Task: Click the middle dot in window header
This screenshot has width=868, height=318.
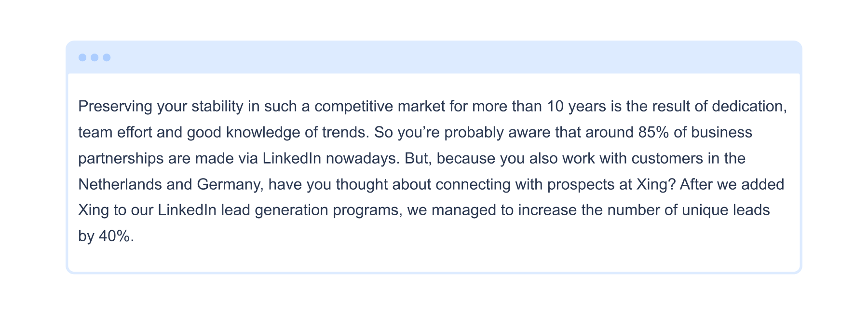Action: coord(95,57)
